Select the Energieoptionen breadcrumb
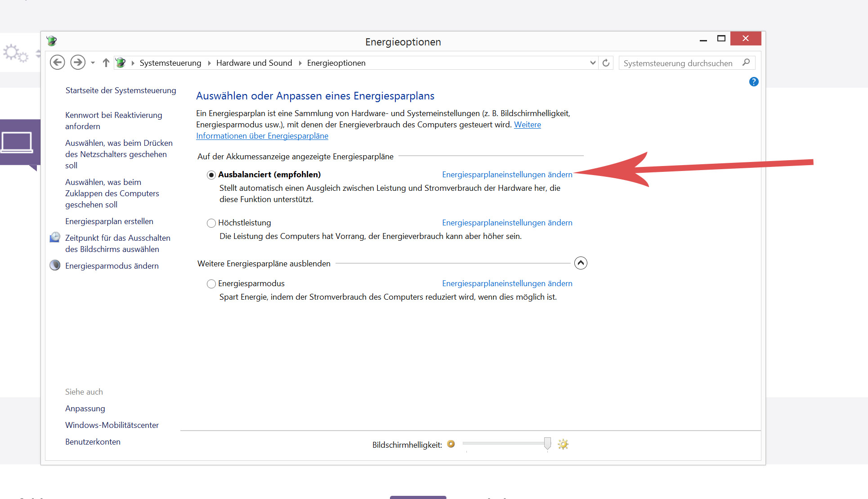This screenshot has height=499, width=868. click(x=336, y=63)
